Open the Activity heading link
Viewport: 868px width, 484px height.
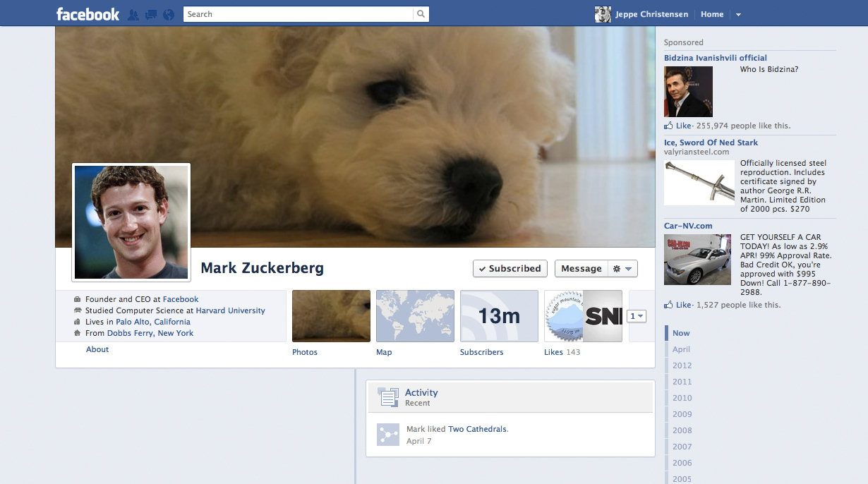point(421,393)
